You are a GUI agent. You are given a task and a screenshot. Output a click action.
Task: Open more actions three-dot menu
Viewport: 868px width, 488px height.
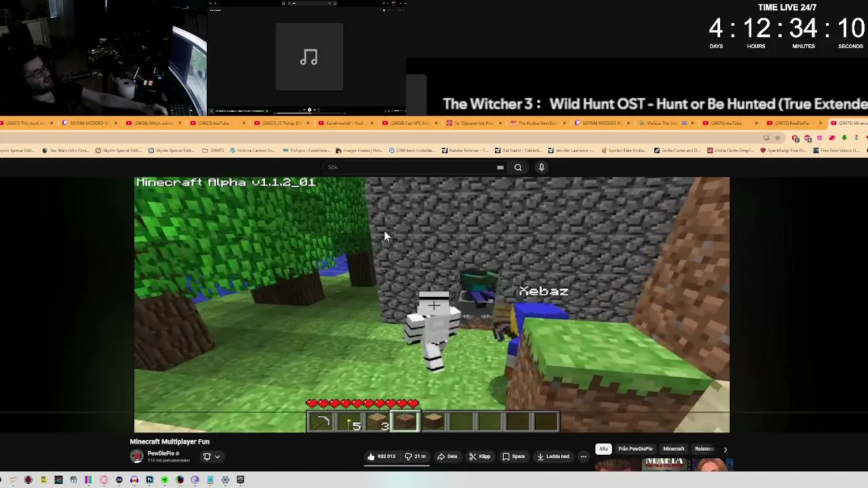(583, 457)
